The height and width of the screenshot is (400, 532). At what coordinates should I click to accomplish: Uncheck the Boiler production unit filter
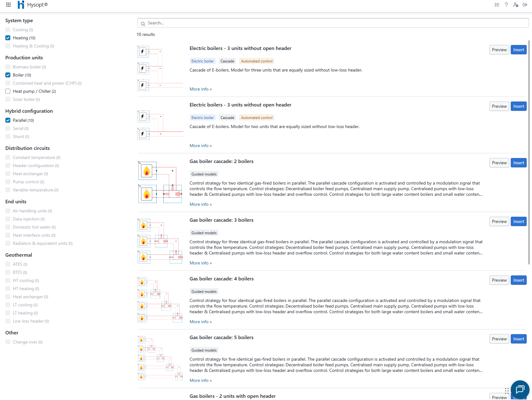[x=8, y=75]
